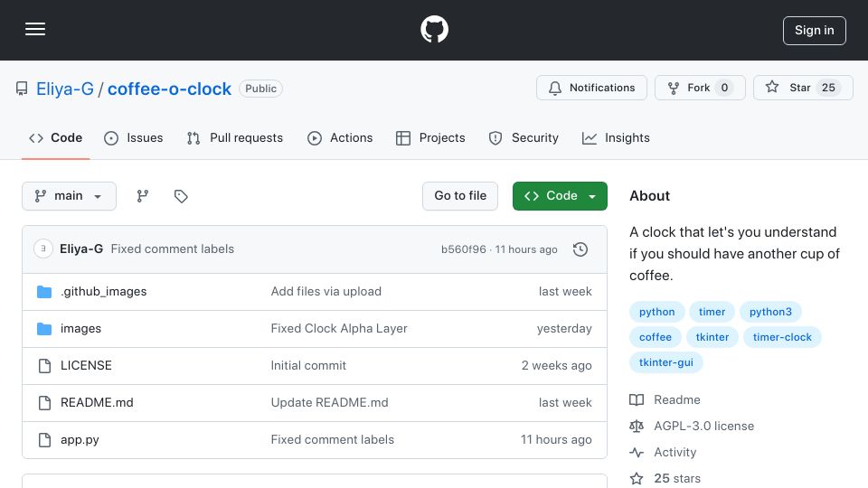Expand the green Code dropdown button
This screenshot has width=868, height=488.
[560, 196]
